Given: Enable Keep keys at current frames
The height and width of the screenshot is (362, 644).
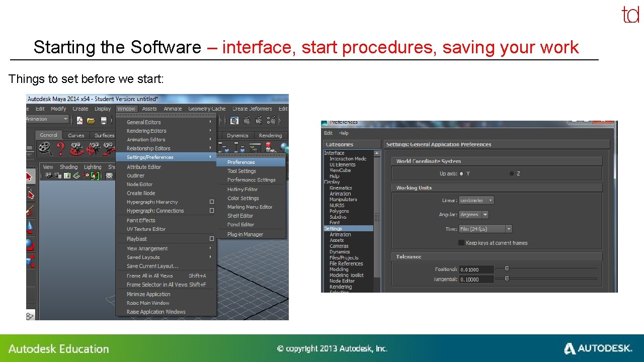Looking at the screenshot, I should 461,243.
